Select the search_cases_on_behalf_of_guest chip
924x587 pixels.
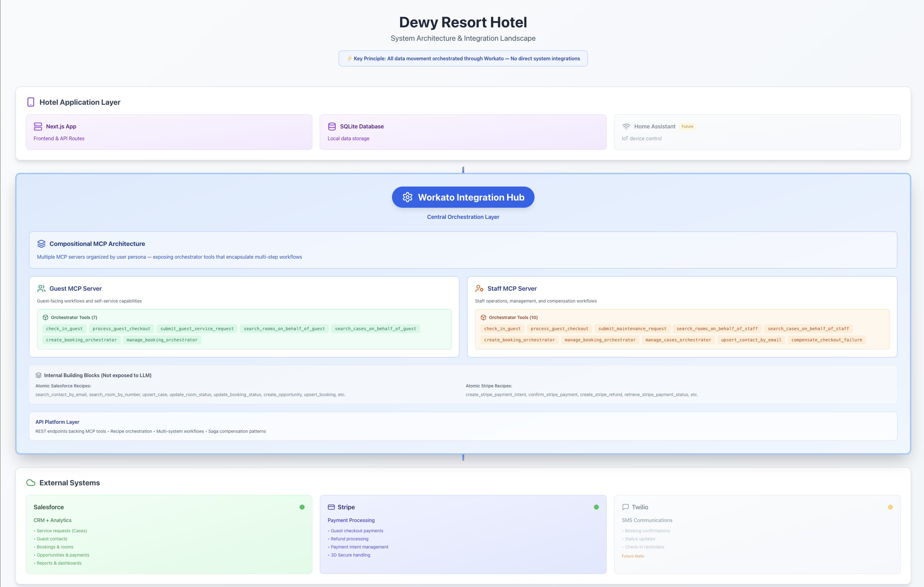375,329
